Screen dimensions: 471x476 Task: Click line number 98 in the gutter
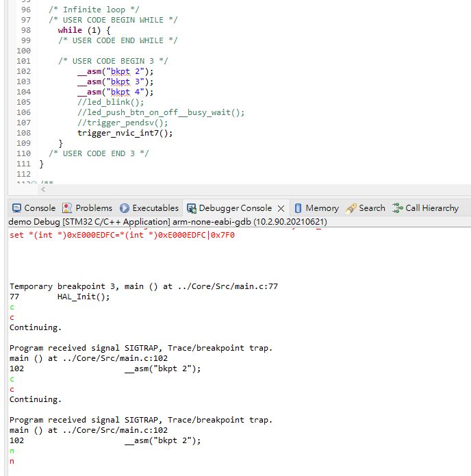click(x=26, y=30)
